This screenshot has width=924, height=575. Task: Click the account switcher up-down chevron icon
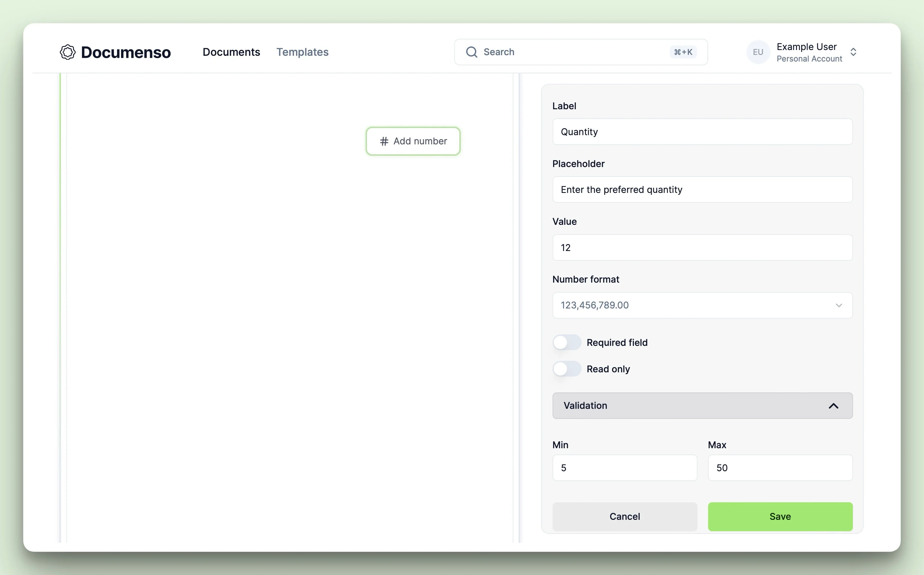pos(853,52)
